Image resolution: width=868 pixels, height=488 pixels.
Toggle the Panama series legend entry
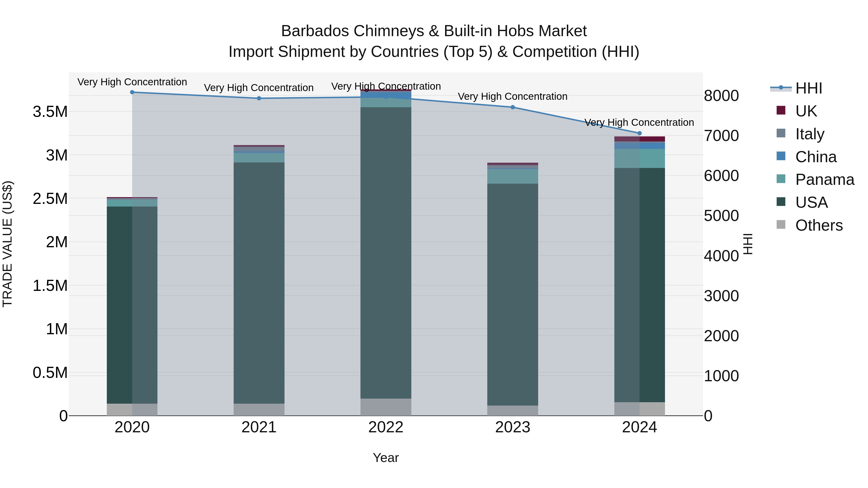[815, 180]
